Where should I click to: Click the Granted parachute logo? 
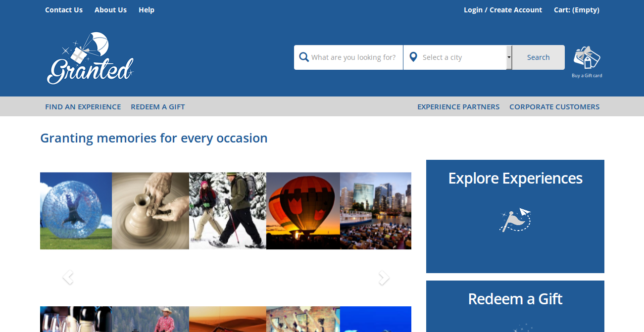click(x=90, y=58)
